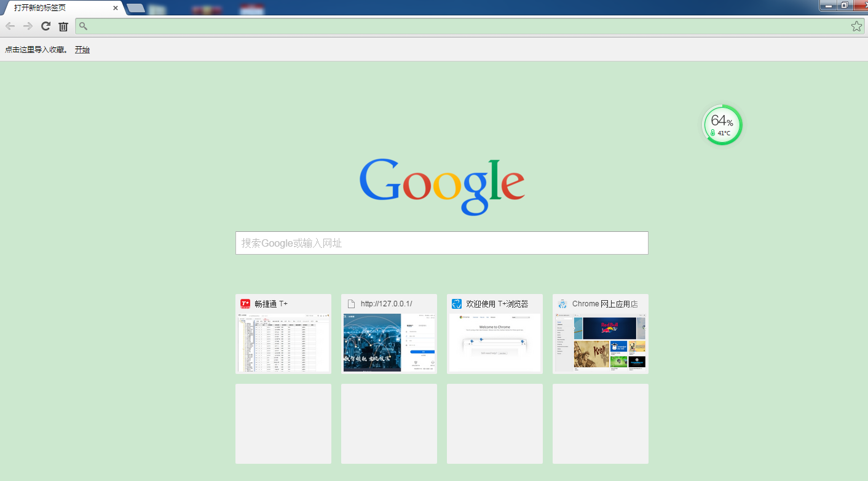Click the browser back arrow
Screen dimensions: 868x481
tap(10, 26)
